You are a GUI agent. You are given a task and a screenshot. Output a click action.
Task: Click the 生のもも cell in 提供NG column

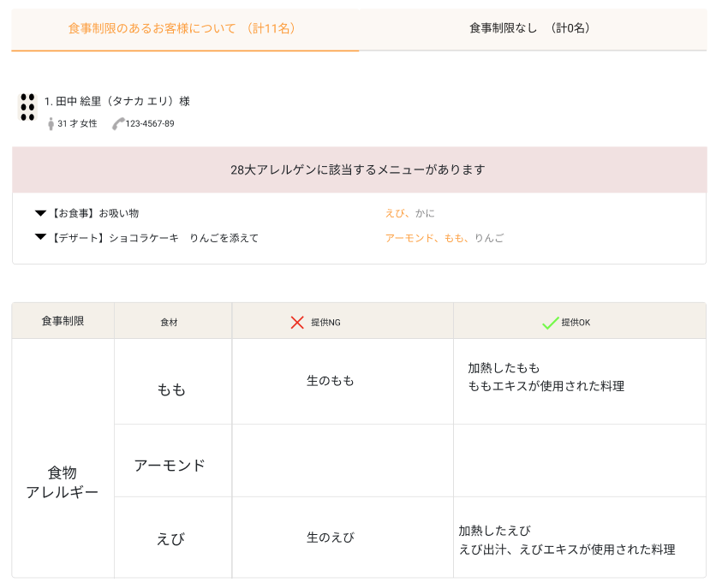pos(342,381)
